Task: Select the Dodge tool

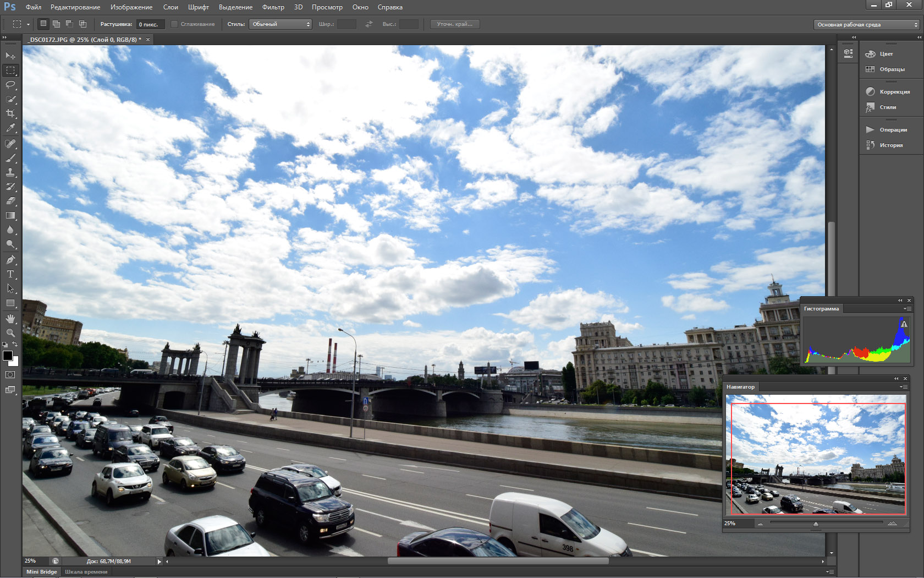Action: click(10, 244)
